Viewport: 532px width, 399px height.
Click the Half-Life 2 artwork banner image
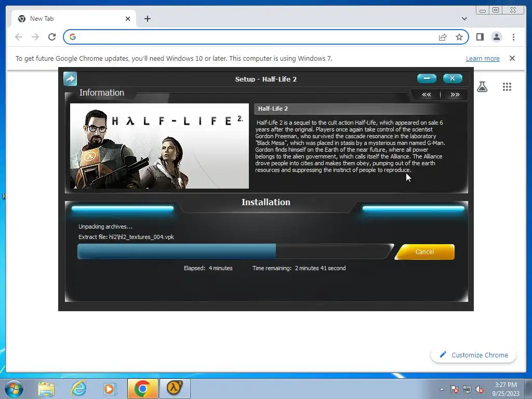coord(159,146)
